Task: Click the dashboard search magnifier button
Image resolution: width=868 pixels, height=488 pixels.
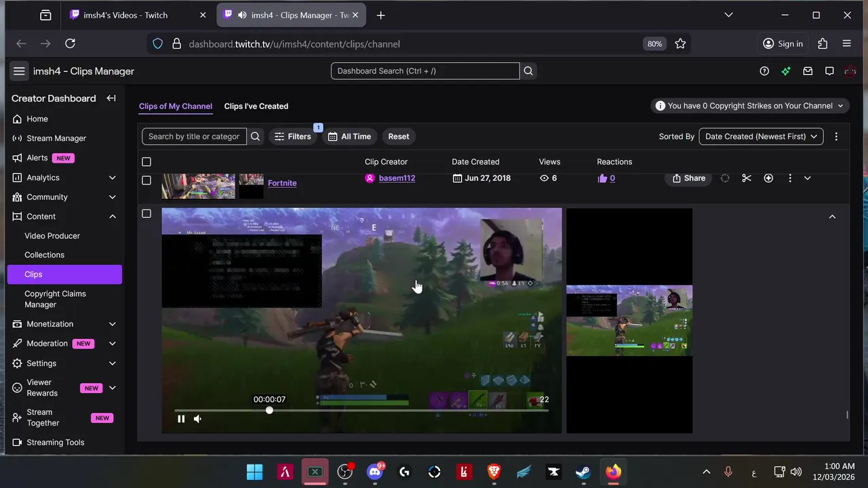Action: 528,71
